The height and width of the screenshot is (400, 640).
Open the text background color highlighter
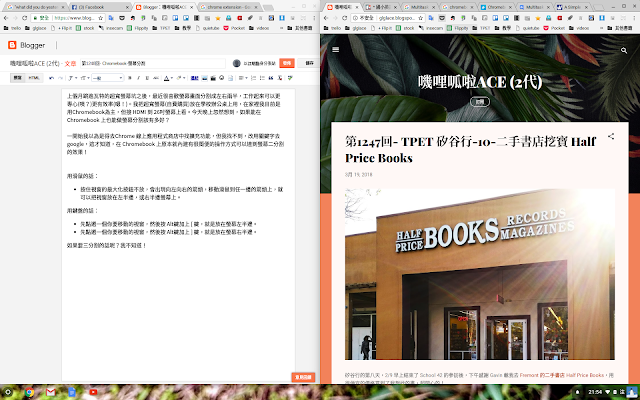tap(181, 78)
